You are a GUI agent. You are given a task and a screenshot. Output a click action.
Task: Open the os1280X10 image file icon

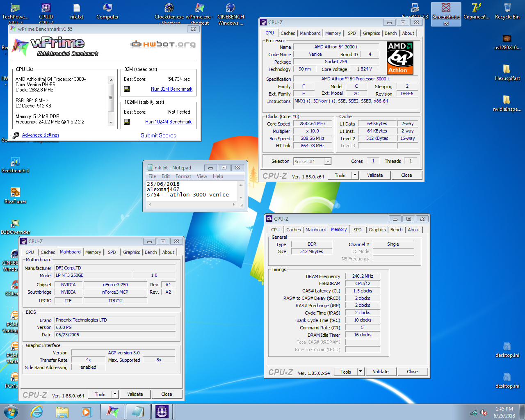[x=507, y=42]
